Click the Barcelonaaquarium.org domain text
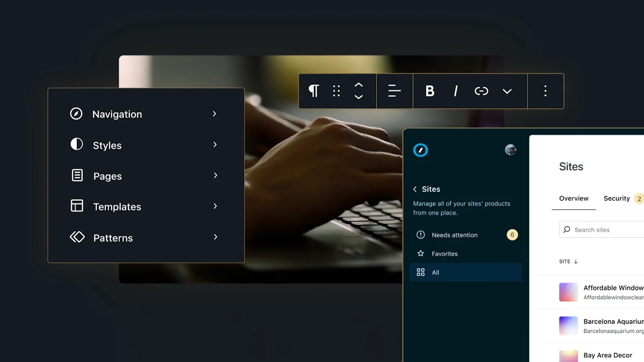Viewport: 644px width, 362px height. pyautogui.click(x=613, y=331)
